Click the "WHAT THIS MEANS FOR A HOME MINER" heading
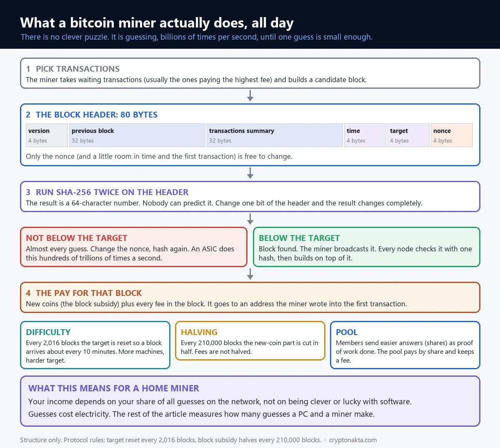Image resolution: width=500 pixels, height=448 pixels. tap(114, 388)
